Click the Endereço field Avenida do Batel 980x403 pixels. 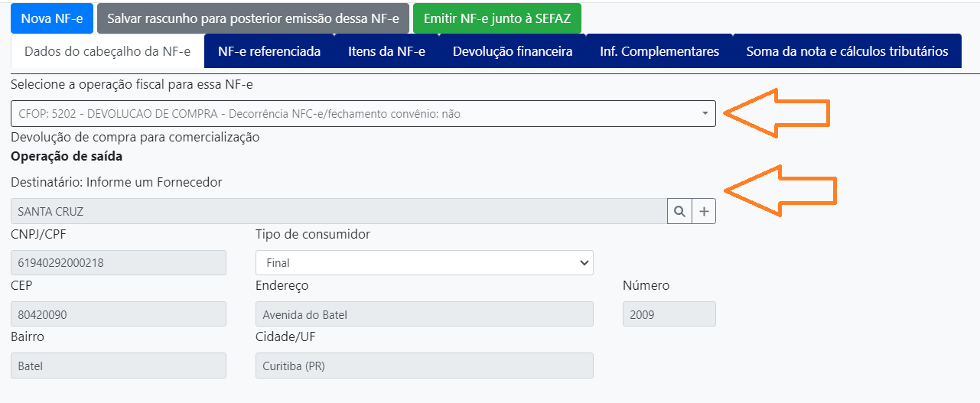[x=424, y=314]
